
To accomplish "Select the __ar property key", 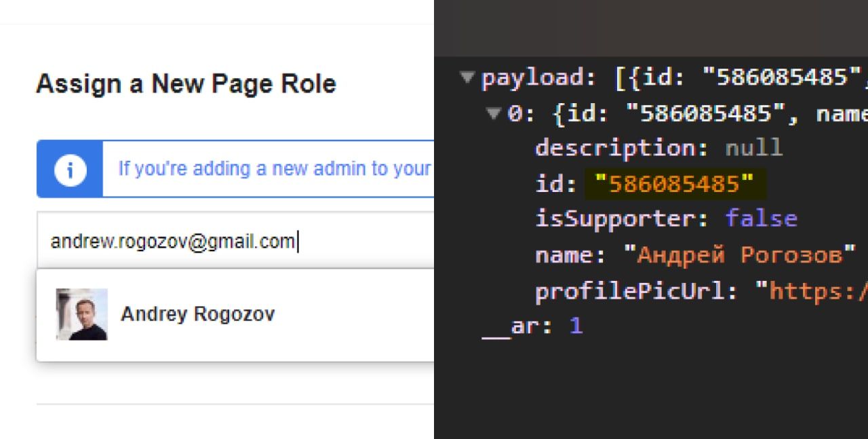I will tap(510, 326).
